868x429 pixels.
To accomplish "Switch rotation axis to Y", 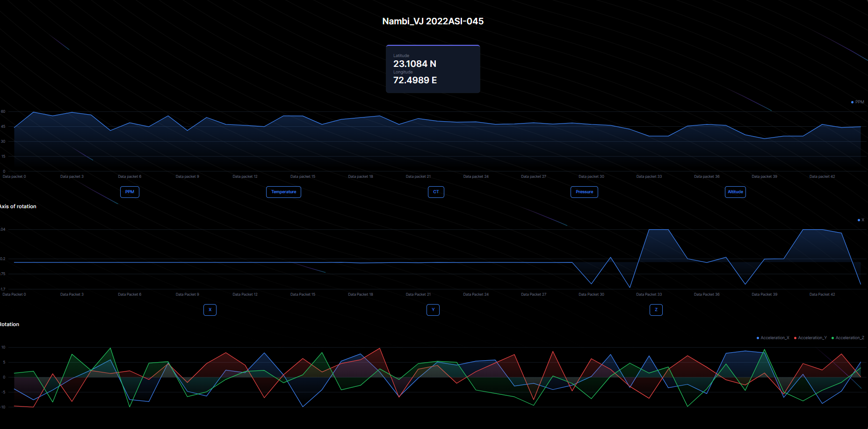I will [x=433, y=310].
